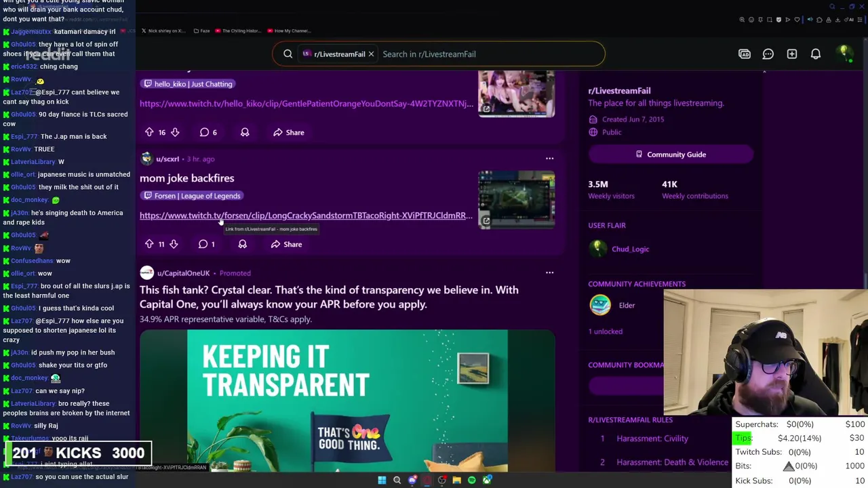Open the Xbox app from the taskbar
The height and width of the screenshot is (488, 868).
486,480
